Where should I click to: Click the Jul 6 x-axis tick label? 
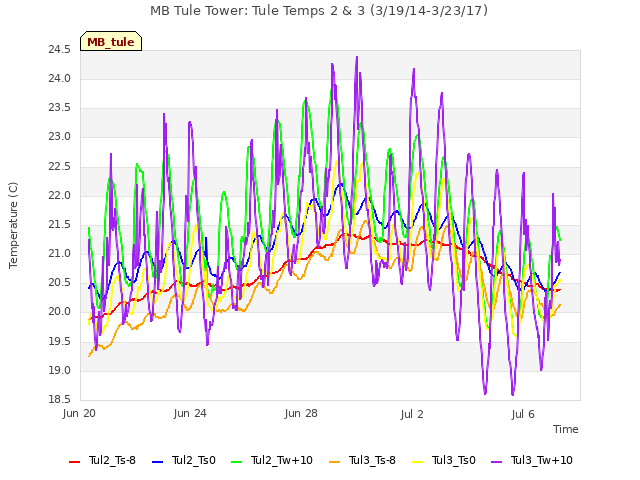[x=523, y=414]
